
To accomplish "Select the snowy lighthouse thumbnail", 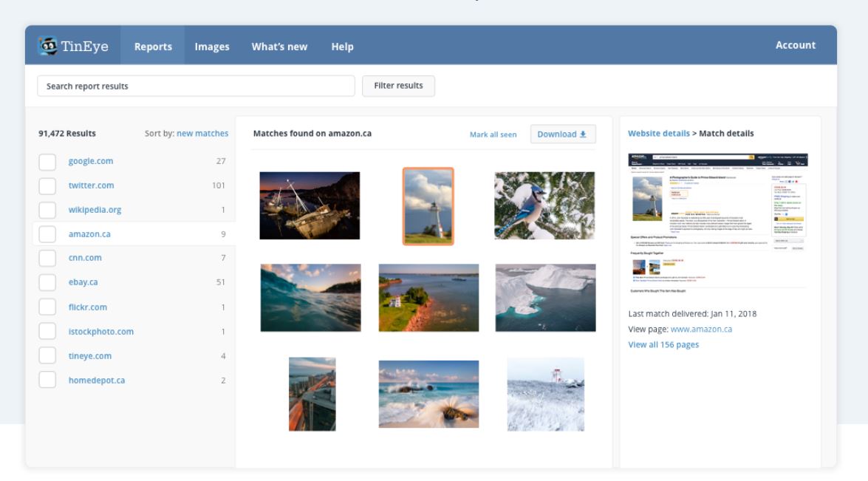I will click(546, 394).
